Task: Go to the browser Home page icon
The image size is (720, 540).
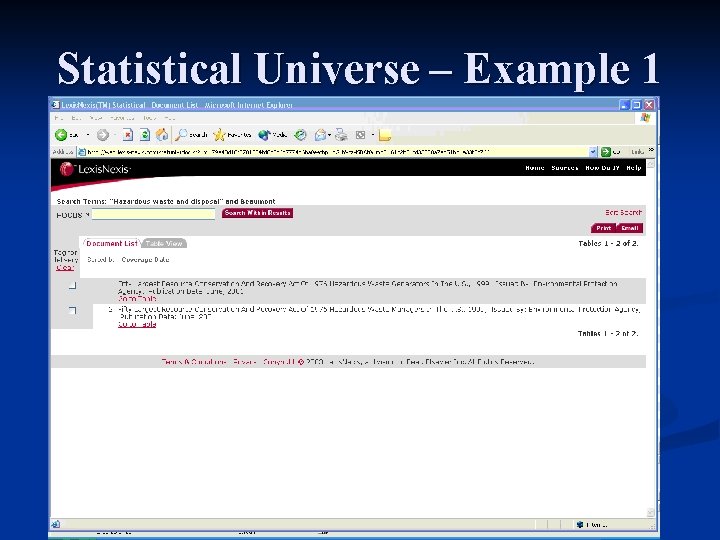Action: [x=162, y=135]
